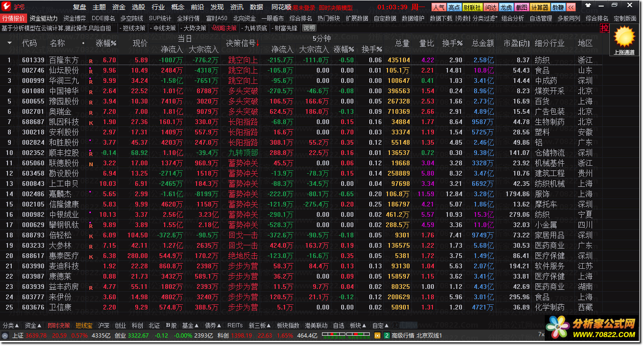
Task: Click 上证 index value 3639.78
Action: [x=36, y=336]
